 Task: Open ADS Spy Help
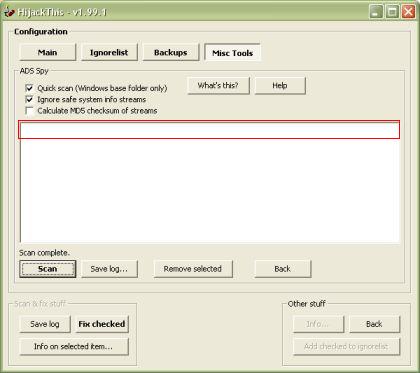click(x=280, y=86)
